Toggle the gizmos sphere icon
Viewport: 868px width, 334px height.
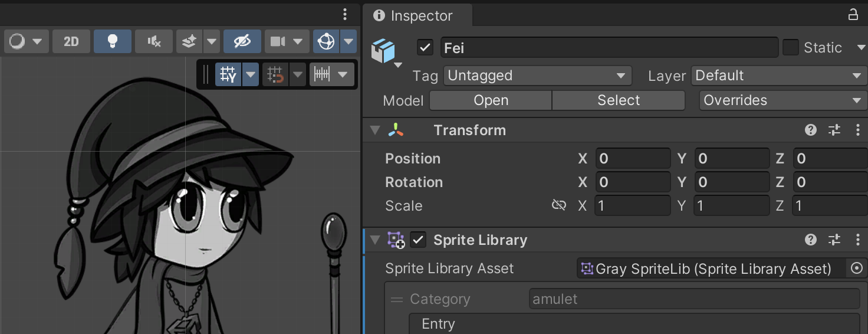pyautogui.click(x=326, y=41)
